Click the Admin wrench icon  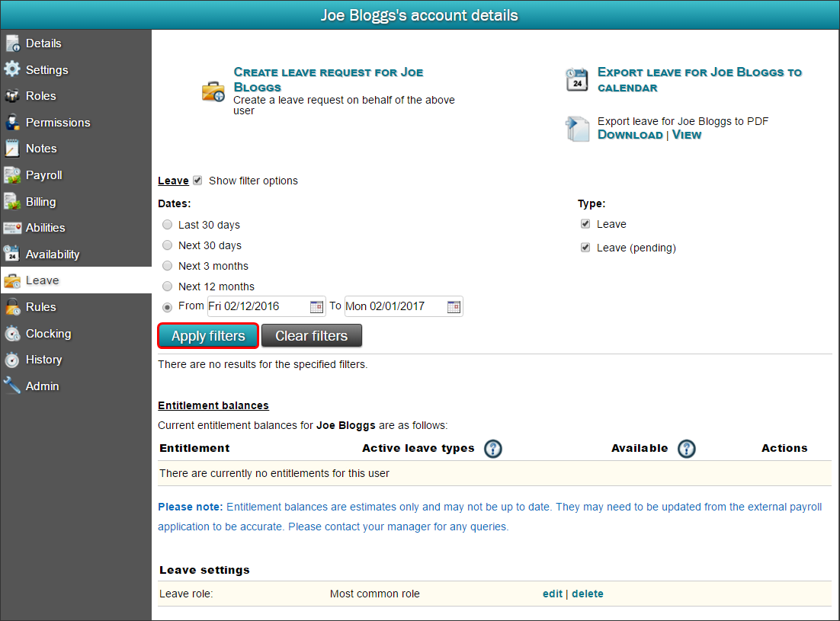pos(12,386)
